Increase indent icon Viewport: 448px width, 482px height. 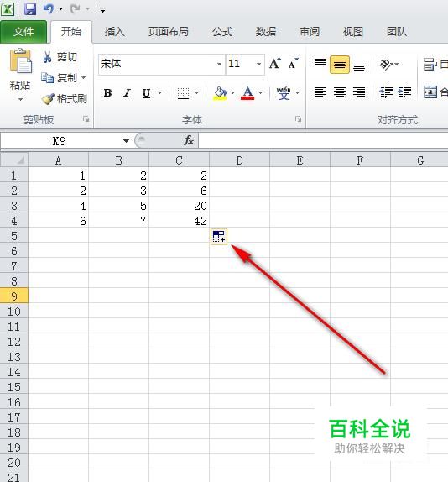pyautogui.click(x=404, y=92)
